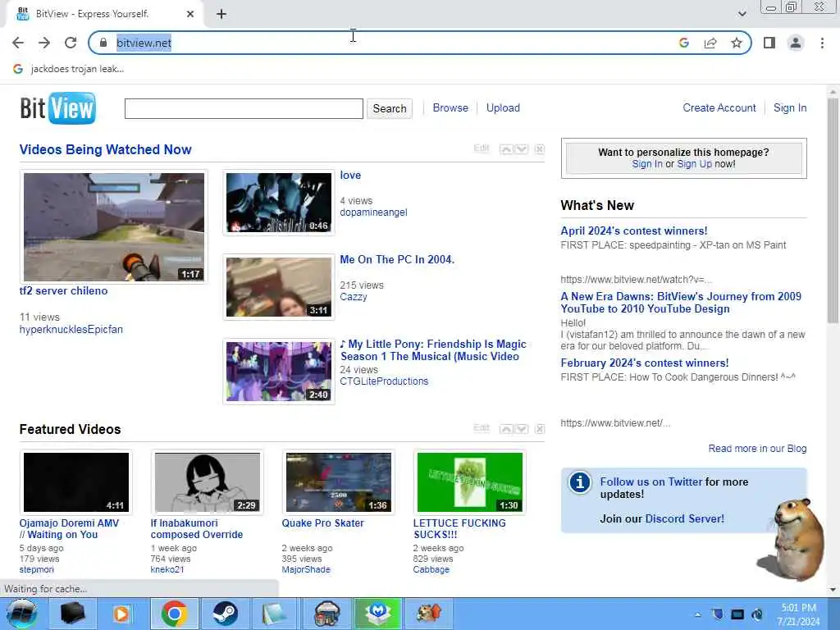Open the Ojamajo Doremi AMV featured thumbnail

click(x=76, y=482)
